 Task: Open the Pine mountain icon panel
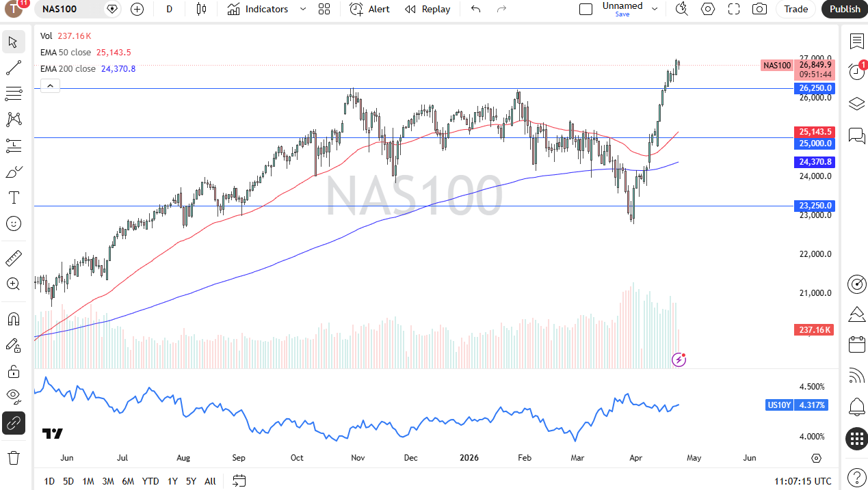pyautogui.click(x=856, y=314)
